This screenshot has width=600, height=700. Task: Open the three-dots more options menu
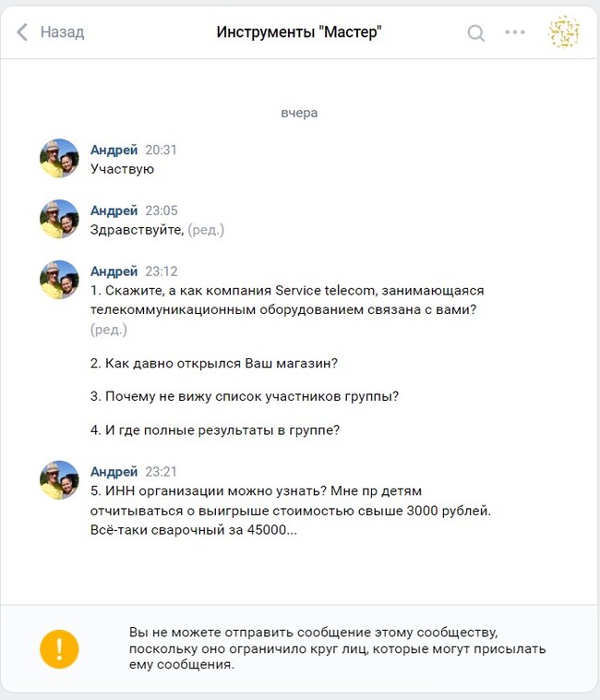(x=515, y=32)
